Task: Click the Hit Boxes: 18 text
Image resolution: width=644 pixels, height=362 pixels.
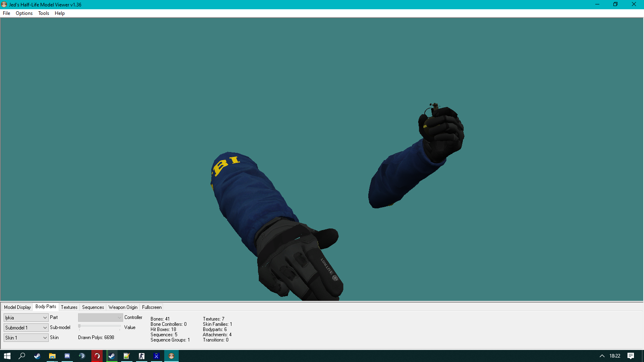Action: (163, 329)
